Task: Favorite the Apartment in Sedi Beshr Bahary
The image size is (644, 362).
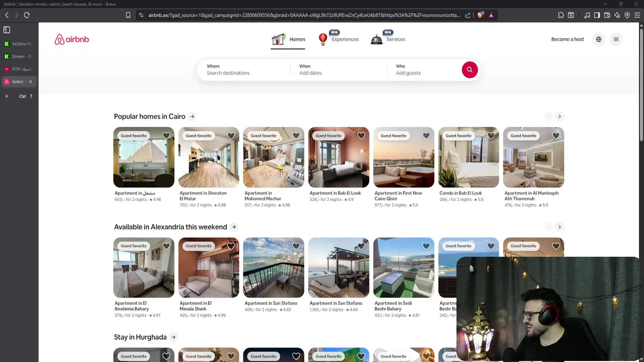Action: click(426, 246)
